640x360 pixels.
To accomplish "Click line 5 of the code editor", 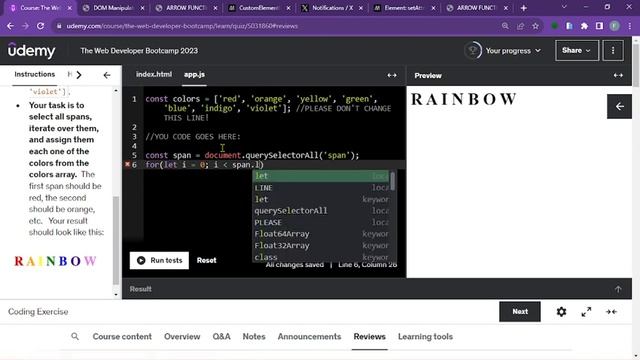I will tap(252, 155).
